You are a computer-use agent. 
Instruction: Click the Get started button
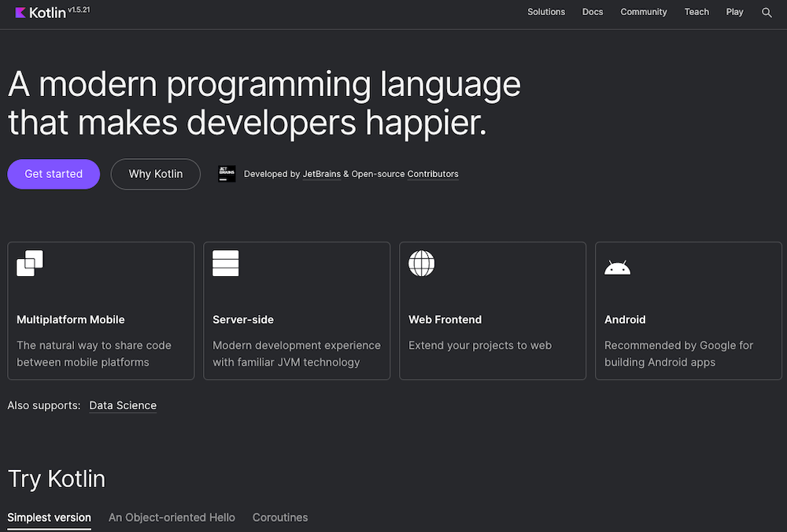click(54, 174)
